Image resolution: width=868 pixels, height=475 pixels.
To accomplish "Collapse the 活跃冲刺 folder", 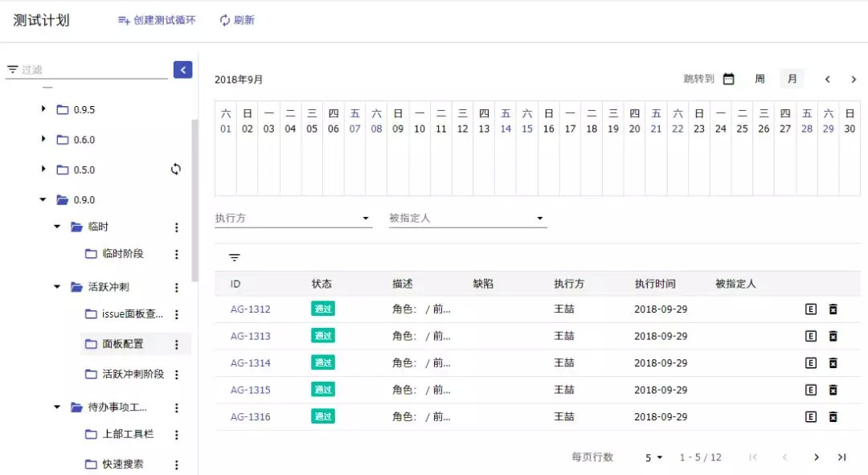I will [57, 287].
